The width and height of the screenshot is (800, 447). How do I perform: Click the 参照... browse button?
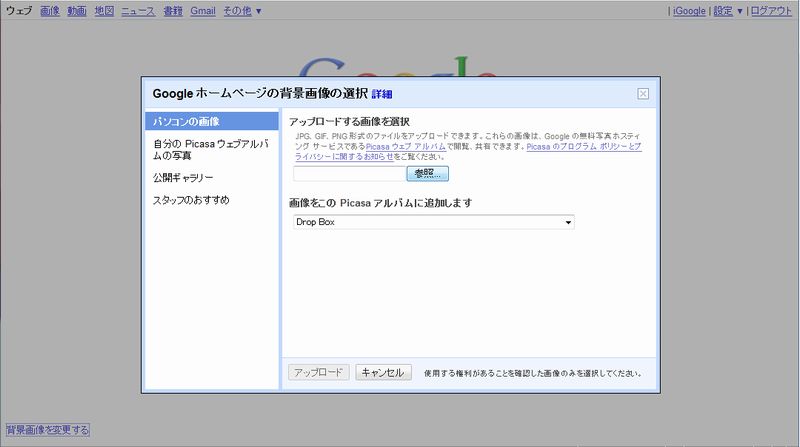[x=428, y=173]
